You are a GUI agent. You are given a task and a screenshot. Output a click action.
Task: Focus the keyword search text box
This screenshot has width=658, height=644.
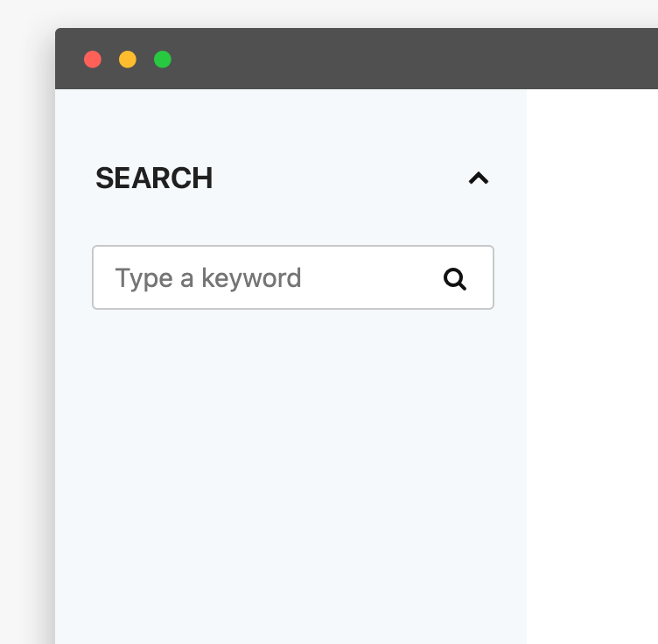coord(262,278)
